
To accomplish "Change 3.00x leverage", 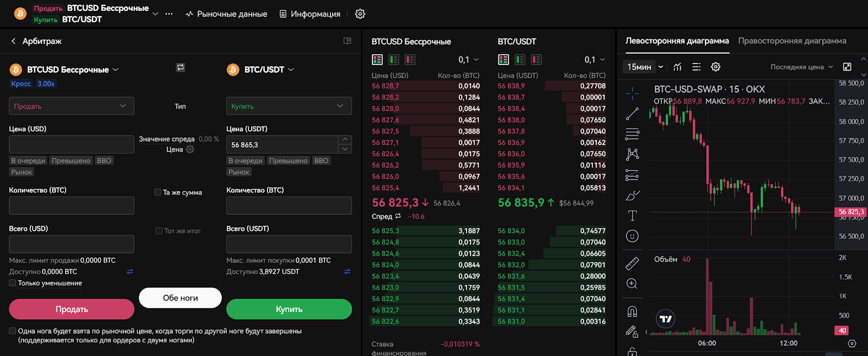I will (46, 84).
